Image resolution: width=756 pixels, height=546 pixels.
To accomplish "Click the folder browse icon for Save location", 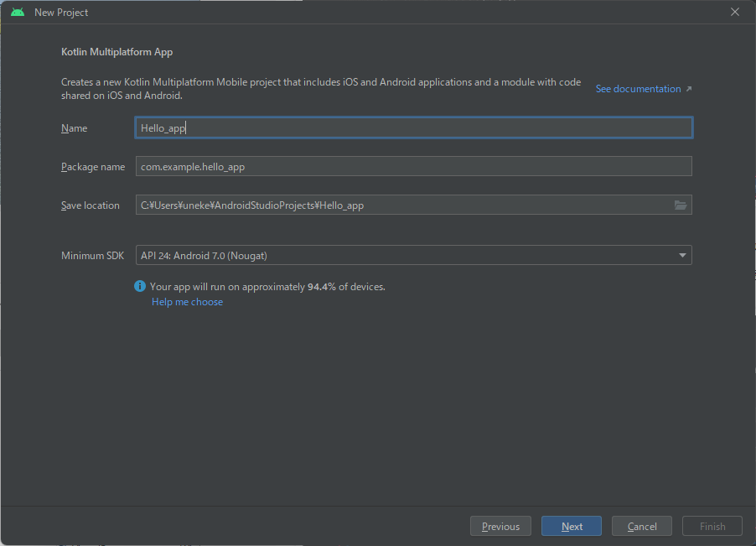I will 680,205.
